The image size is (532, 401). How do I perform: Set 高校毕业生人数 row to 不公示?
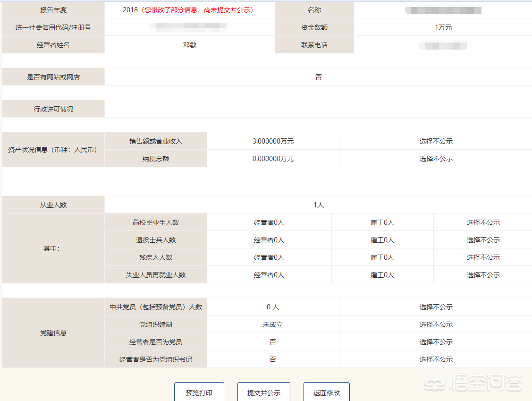pyautogui.click(x=482, y=222)
